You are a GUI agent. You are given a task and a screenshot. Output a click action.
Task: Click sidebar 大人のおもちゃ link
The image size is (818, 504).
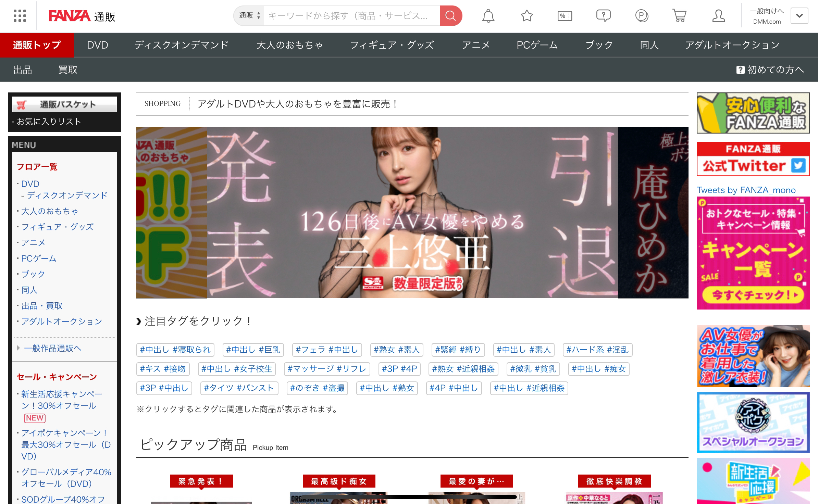click(50, 211)
